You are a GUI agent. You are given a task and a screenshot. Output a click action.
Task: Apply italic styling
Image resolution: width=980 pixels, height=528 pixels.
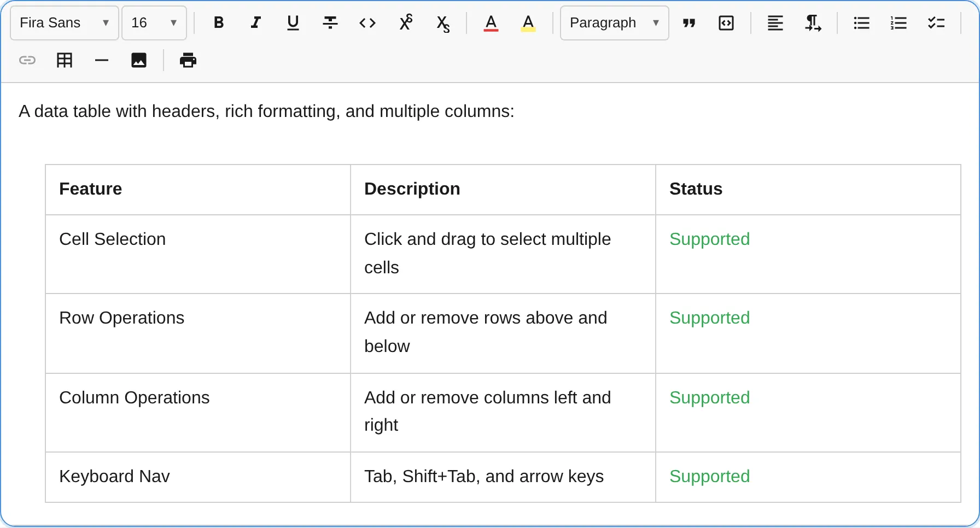point(255,23)
